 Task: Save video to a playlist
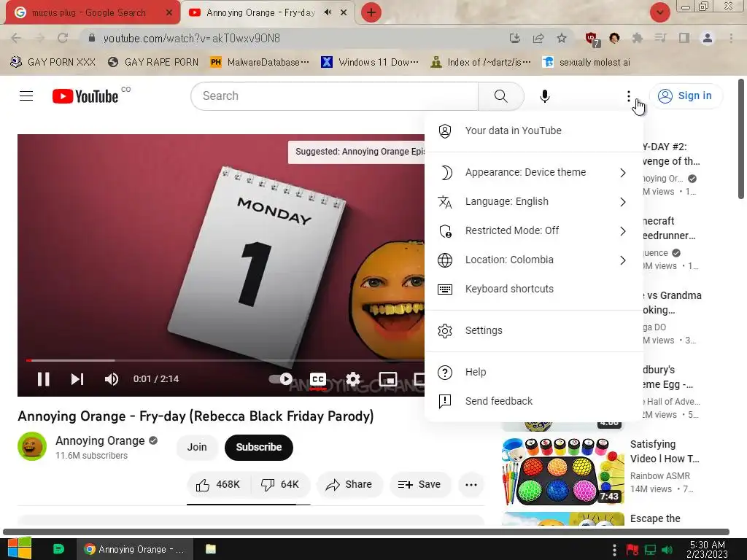(x=419, y=484)
